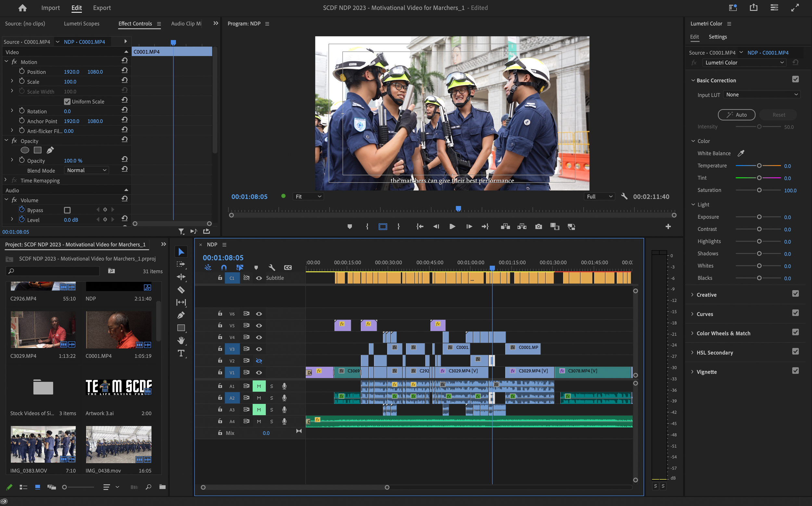Click the White Balance eyedropper in Lumetri Color
The width and height of the screenshot is (812, 506).
point(741,153)
